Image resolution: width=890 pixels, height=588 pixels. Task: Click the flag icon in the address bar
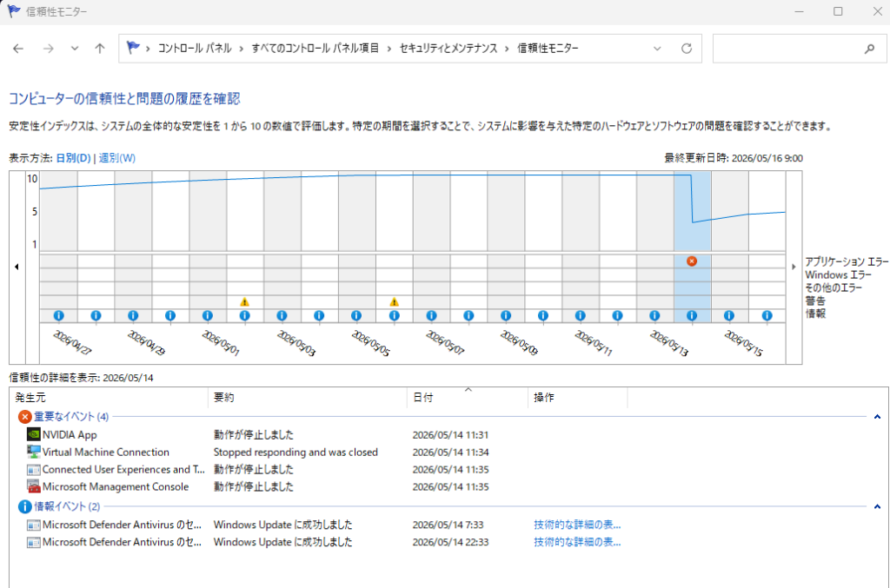133,48
